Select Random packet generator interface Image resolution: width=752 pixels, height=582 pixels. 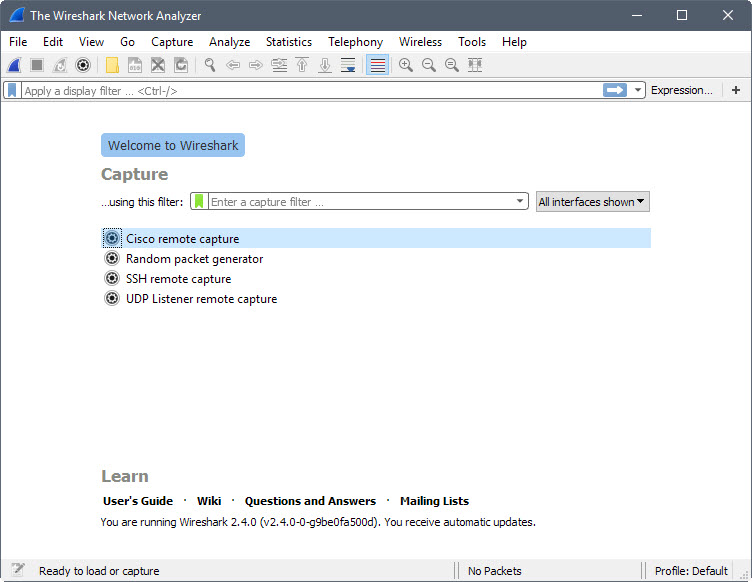tap(376, 259)
